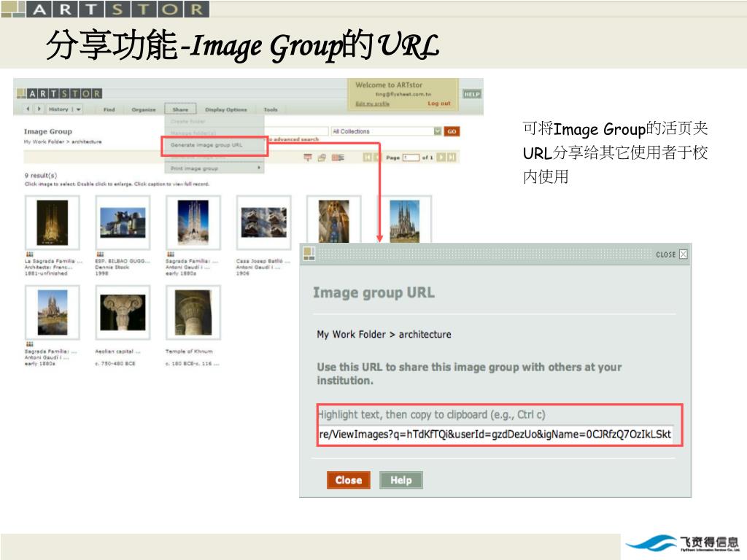Click the related-images icon under second-row Sagrada Familia
747x560 pixels.
(x=29, y=344)
